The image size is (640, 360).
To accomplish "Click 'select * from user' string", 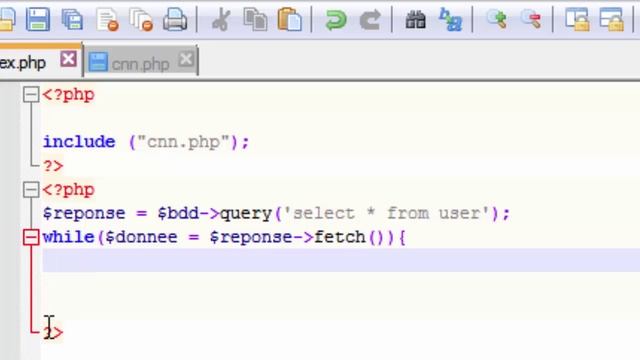I will click(x=386, y=213).
